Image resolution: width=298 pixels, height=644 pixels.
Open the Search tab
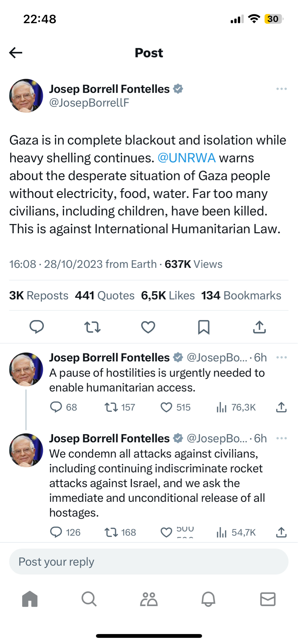[89, 599]
